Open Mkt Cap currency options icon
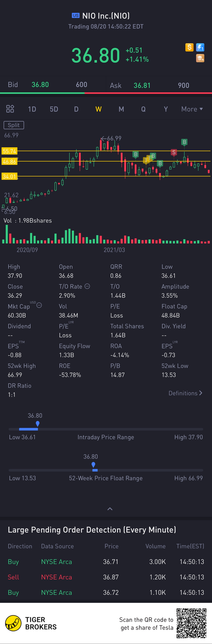Screen dimensions: 212x644 pos(39,305)
